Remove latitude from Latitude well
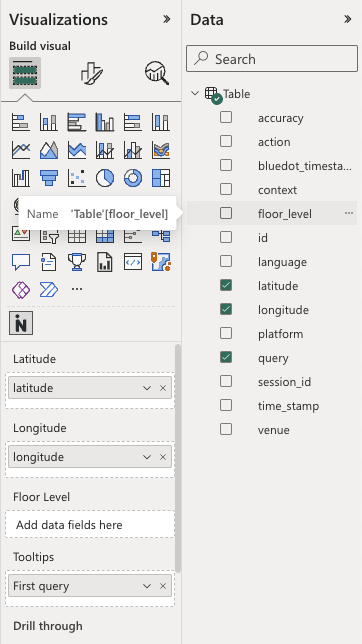The image size is (362, 644). tap(163, 388)
